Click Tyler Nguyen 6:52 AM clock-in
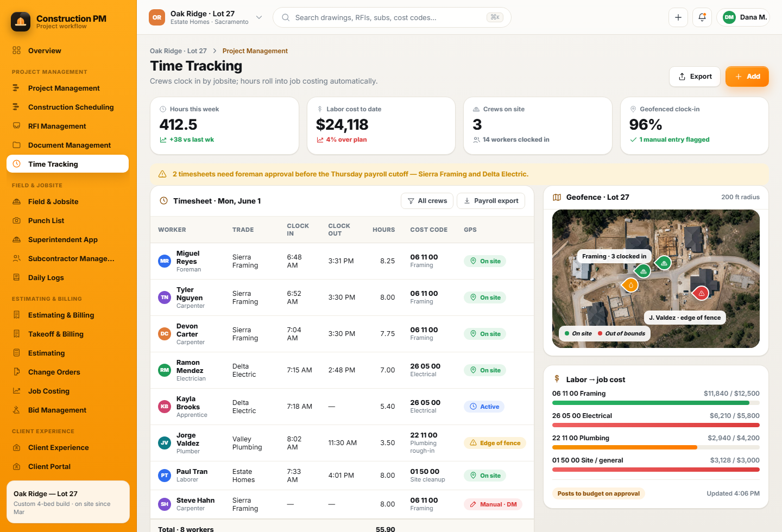Viewport: 782px width, 532px height. (294, 297)
